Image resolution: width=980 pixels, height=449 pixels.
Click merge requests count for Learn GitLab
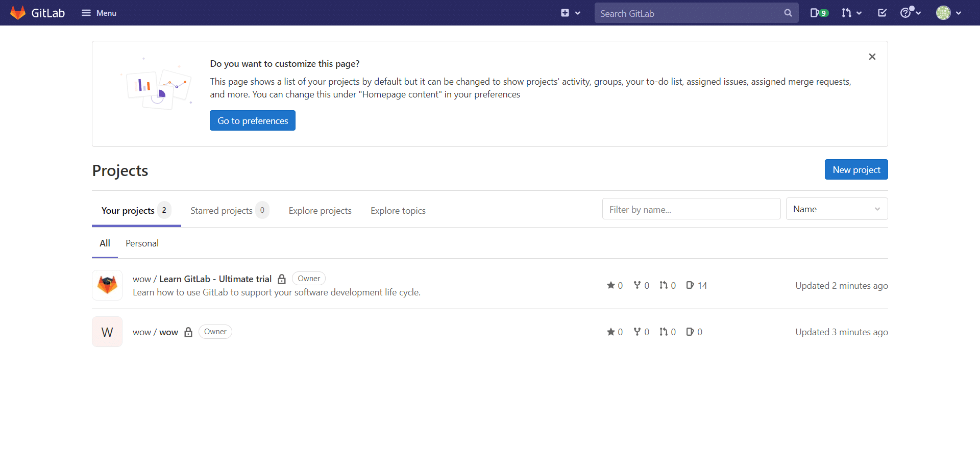(668, 285)
